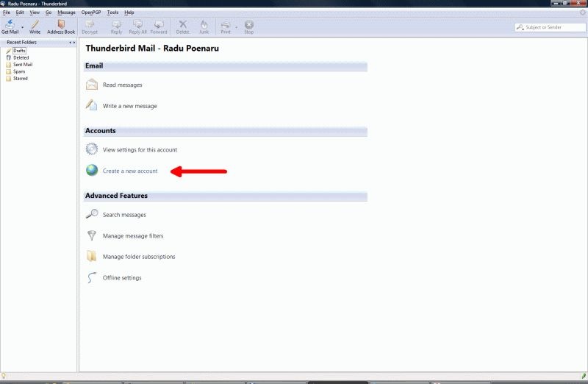This screenshot has height=384, width=588.
Task: Open View settings for this account
Action: (140, 150)
